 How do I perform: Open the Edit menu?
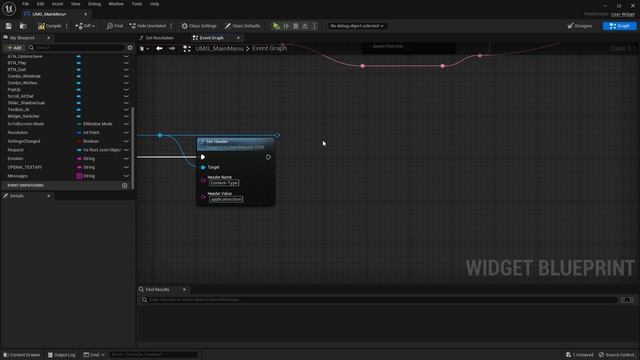tap(40, 4)
